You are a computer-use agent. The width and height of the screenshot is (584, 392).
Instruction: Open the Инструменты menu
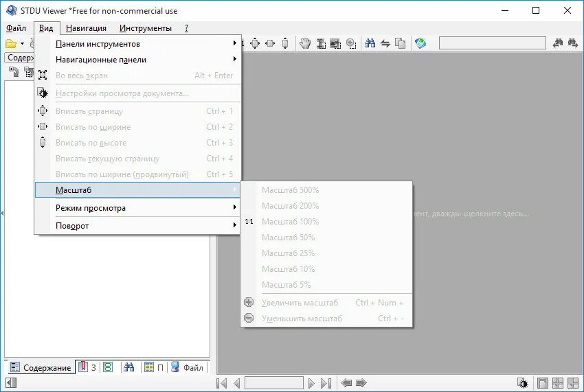pos(146,28)
